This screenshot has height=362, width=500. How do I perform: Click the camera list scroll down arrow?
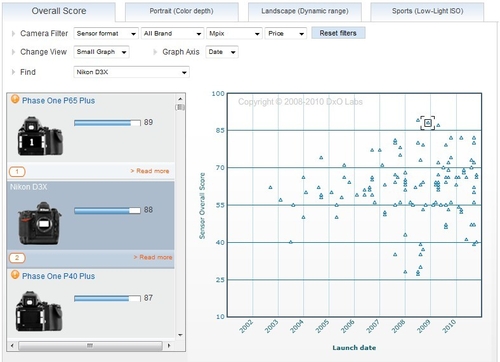click(x=180, y=335)
